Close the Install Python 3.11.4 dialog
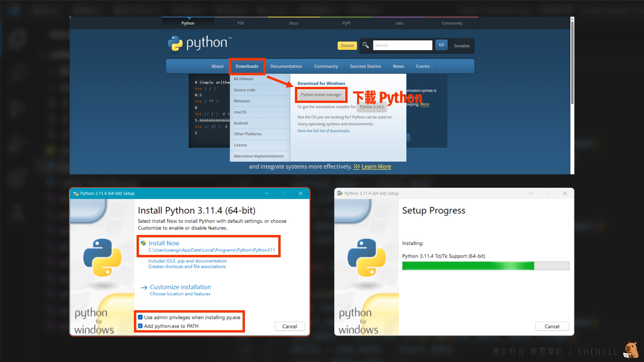644x362 pixels. click(x=301, y=193)
